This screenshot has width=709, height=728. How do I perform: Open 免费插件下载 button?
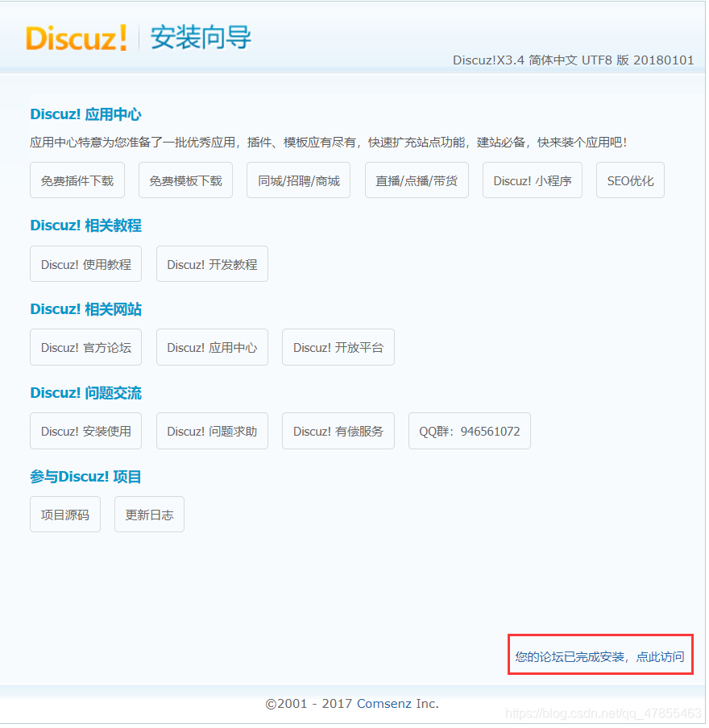coord(77,180)
